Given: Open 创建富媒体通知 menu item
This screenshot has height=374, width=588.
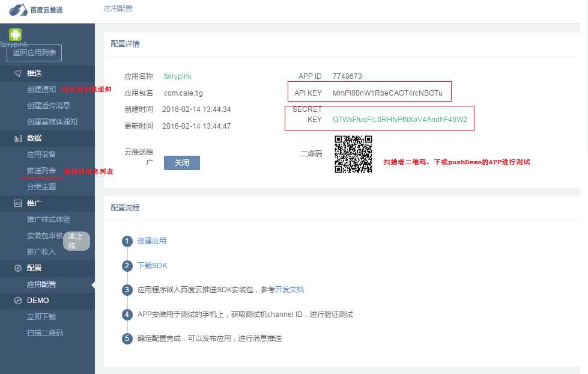Looking at the screenshot, I should click(x=52, y=121).
